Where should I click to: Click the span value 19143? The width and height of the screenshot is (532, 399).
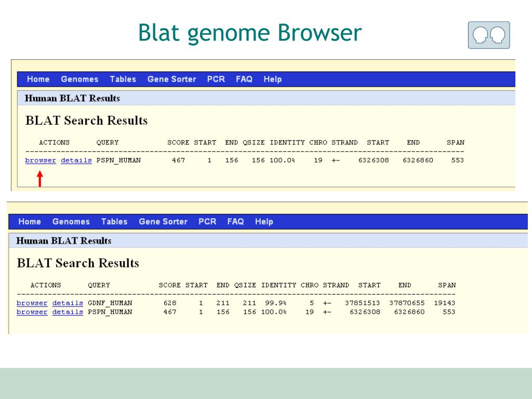tap(445, 303)
